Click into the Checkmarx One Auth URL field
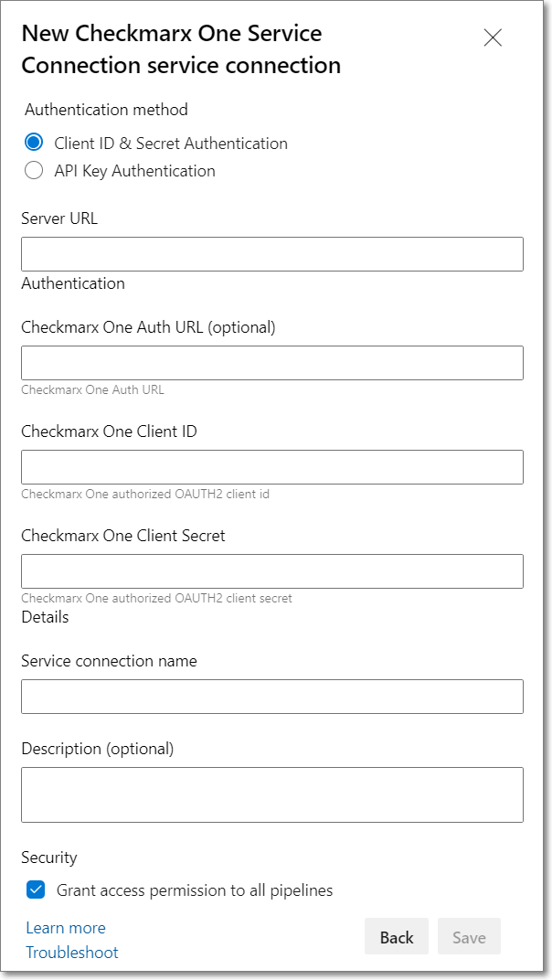The height and width of the screenshot is (980, 552). coord(272,363)
